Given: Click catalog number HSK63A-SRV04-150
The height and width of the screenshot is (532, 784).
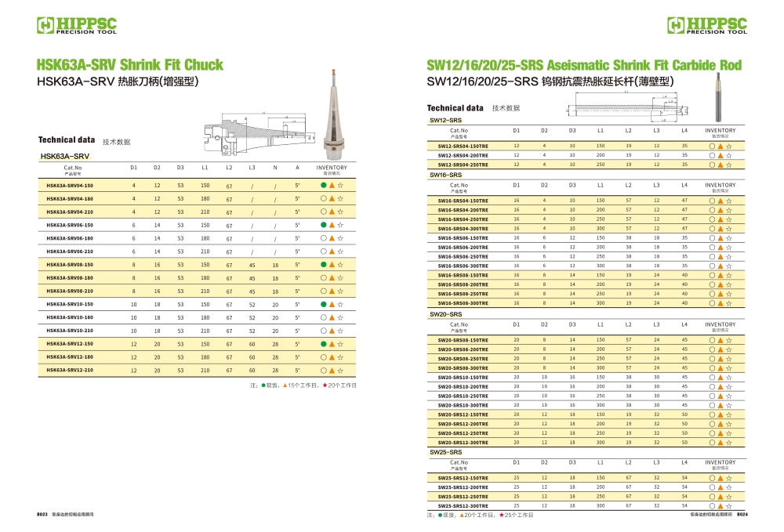Looking at the screenshot, I should tap(70, 186).
